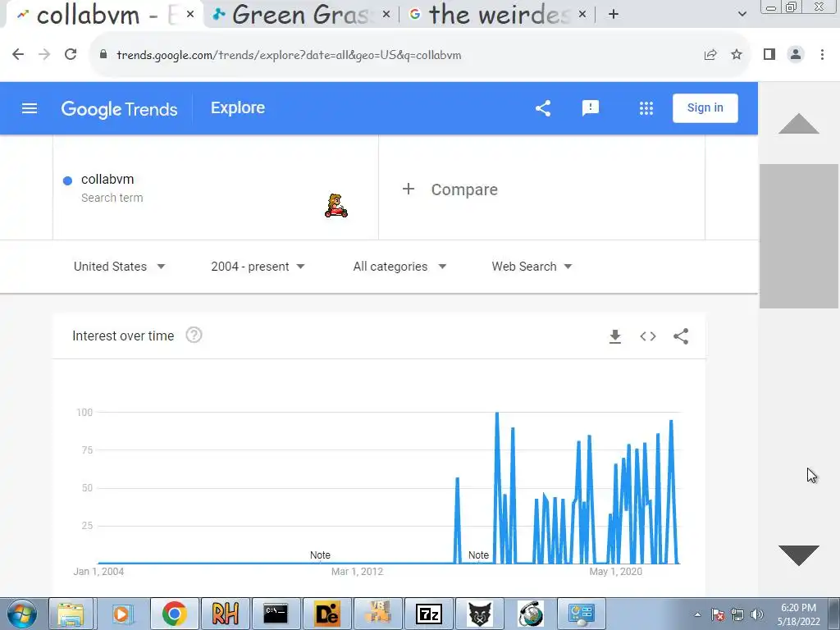Click the vertical scrollbar thumb
Viewport: 840px width, 630px height.
click(x=799, y=236)
